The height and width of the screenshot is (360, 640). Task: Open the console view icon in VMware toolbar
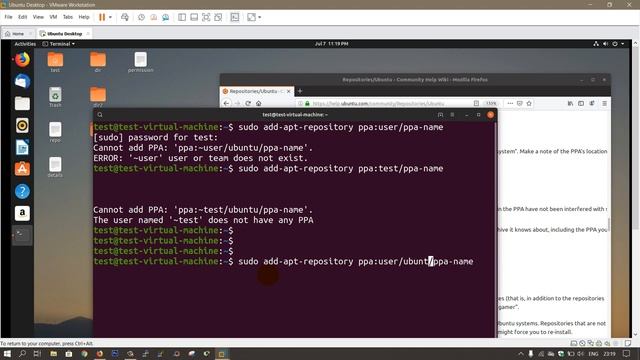click(235, 17)
